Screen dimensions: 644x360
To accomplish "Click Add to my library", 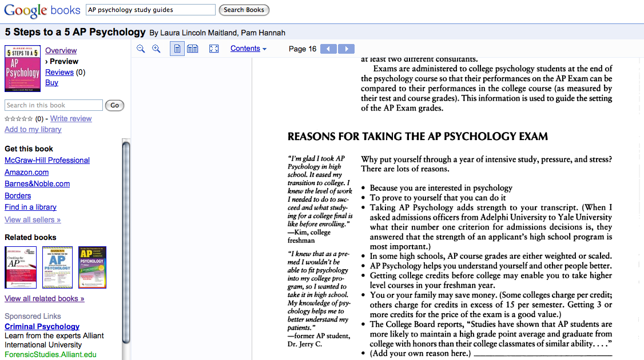I will click(x=33, y=129).
